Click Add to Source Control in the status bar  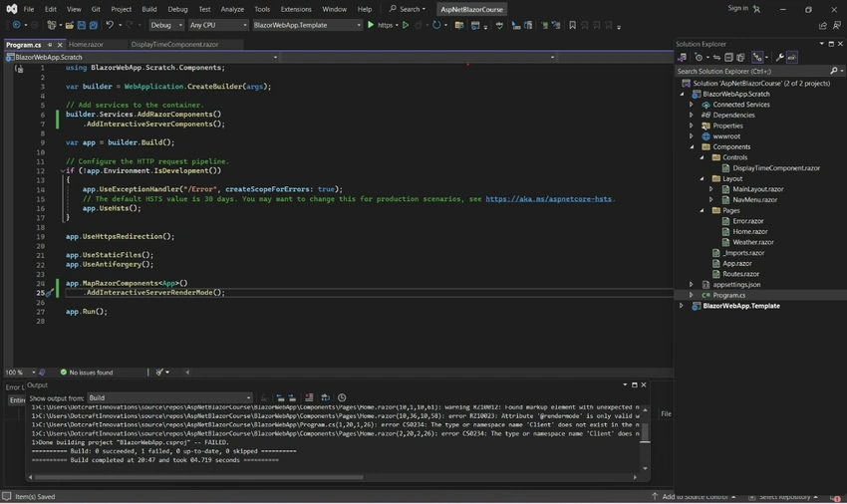pos(695,497)
